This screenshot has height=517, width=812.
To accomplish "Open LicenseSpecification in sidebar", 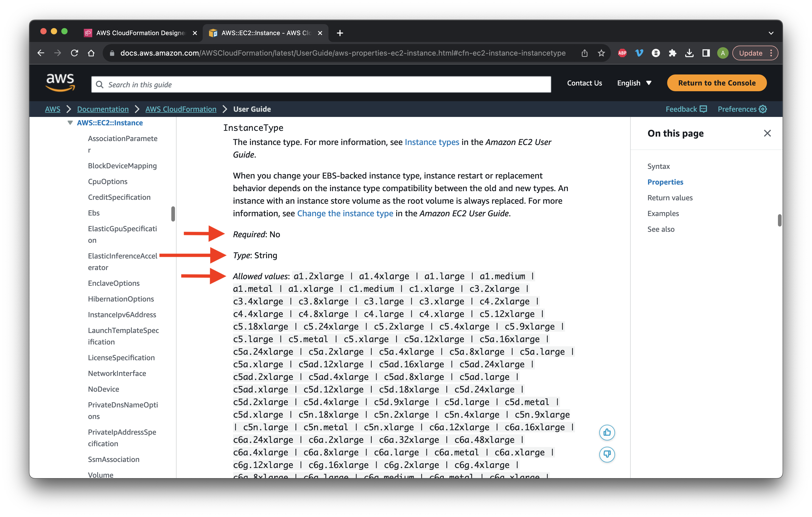I will (x=121, y=358).
